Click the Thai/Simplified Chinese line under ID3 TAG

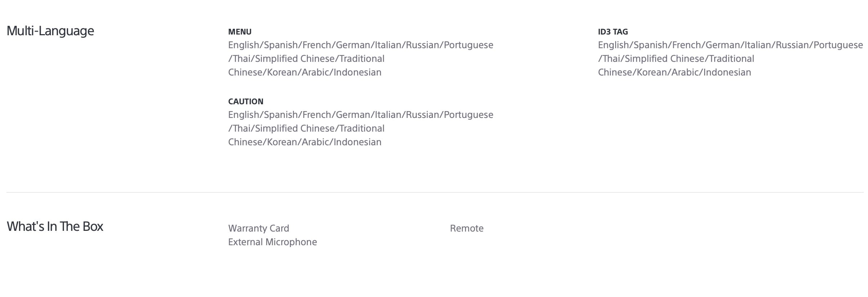(676, 59)
